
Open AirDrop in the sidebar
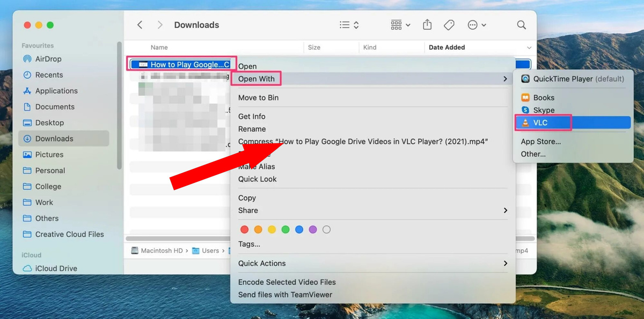pyautogui.click(x=48, y=59)
